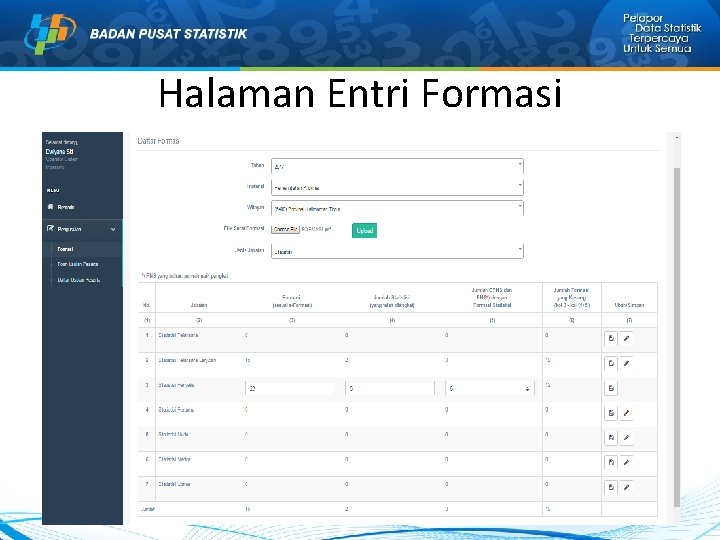Click the Jumlah total row label
Viewport: 720px width, 540px height.
(148, 509)
